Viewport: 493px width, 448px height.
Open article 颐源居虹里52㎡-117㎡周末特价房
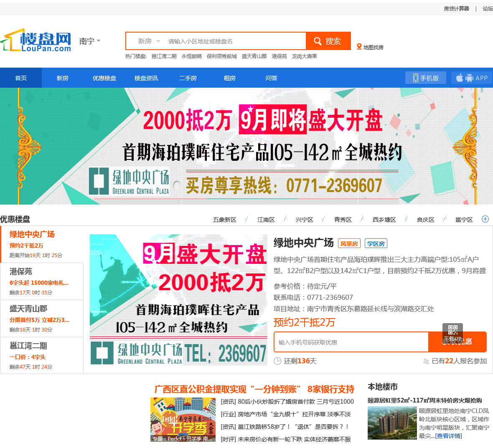[425, 400]
